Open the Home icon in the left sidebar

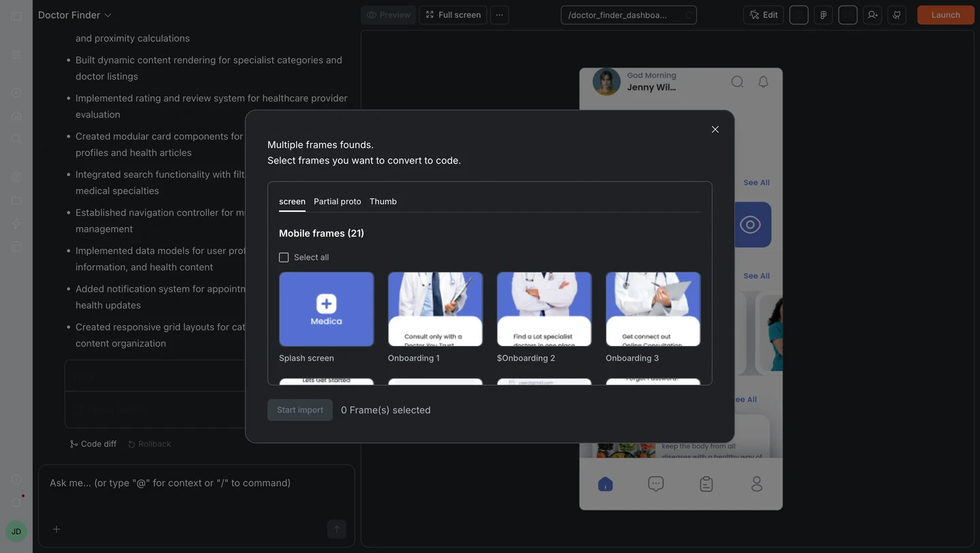click(16, 116)
